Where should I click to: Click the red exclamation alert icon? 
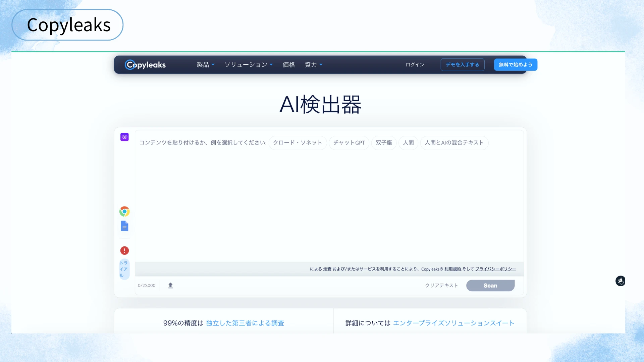pos(124,250)
